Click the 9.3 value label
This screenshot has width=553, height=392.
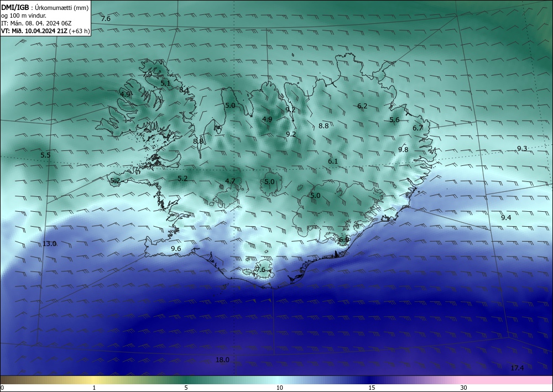click(522, 149)
